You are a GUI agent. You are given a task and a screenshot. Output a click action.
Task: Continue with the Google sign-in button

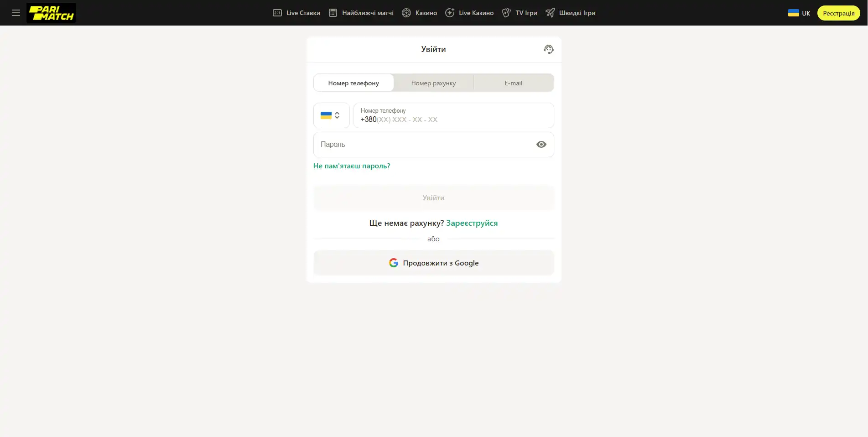pos(433,263)
